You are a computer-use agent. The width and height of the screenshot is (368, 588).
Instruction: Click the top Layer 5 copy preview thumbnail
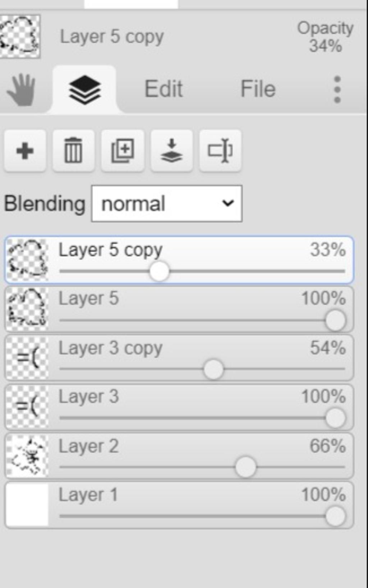point(20,36)
